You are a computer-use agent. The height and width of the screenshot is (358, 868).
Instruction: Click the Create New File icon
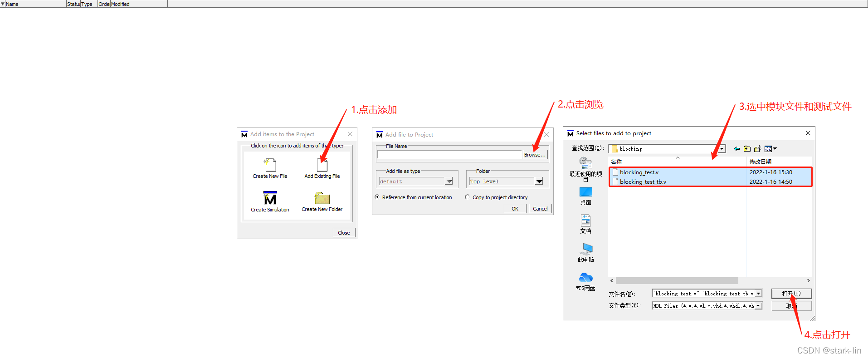(x=270, y=165)
